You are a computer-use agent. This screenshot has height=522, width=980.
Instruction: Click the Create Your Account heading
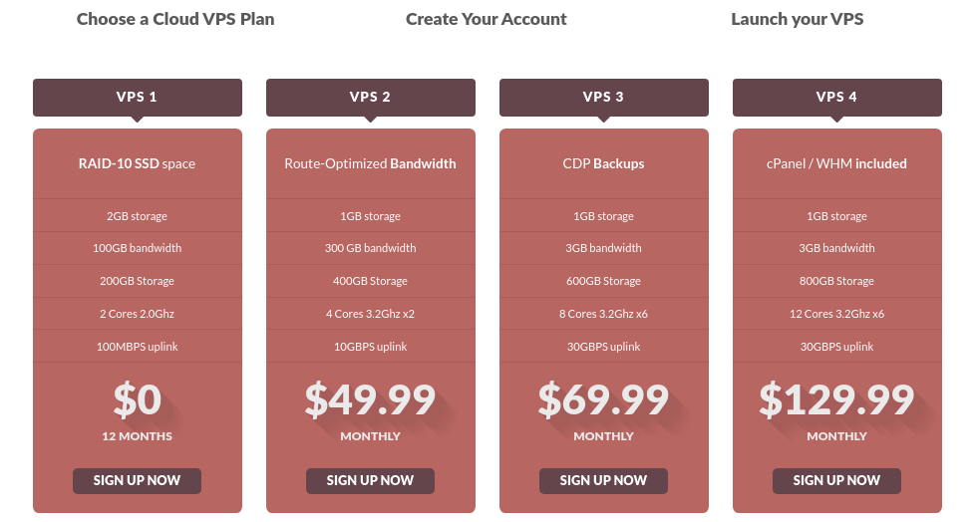pos(487,19)
